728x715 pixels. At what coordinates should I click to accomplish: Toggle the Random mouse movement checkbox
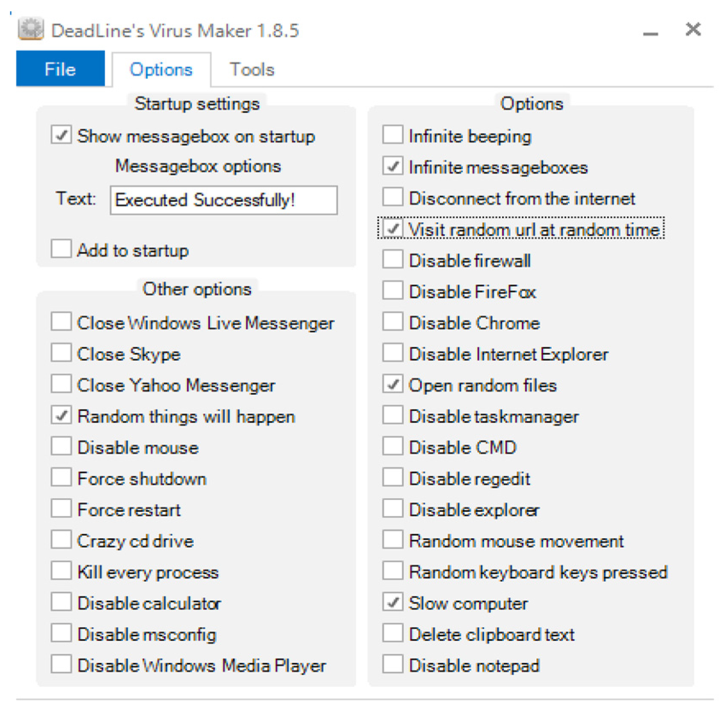point(392,540)
